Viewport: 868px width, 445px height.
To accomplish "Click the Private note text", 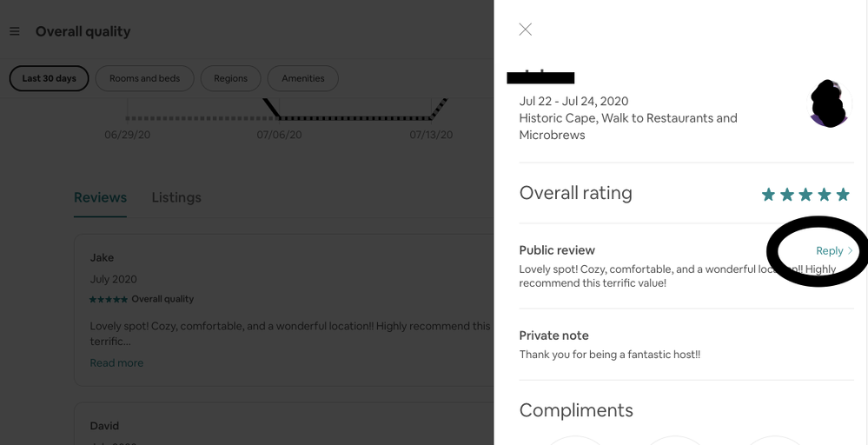I will coord(609,355).
